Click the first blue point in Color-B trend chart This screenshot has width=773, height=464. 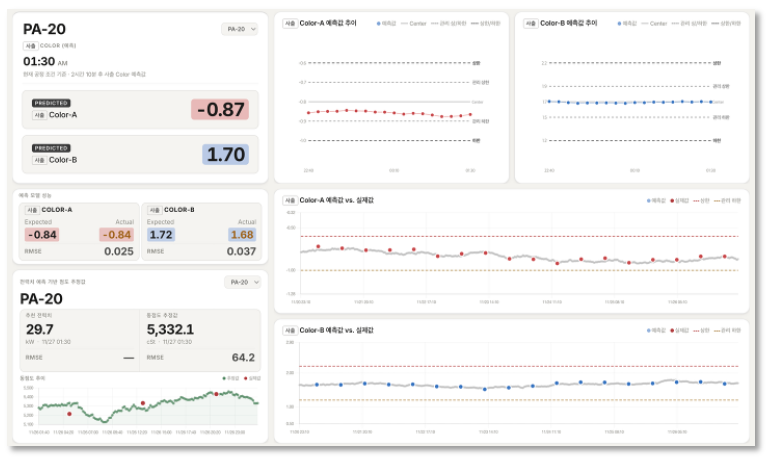click(549, 101)
